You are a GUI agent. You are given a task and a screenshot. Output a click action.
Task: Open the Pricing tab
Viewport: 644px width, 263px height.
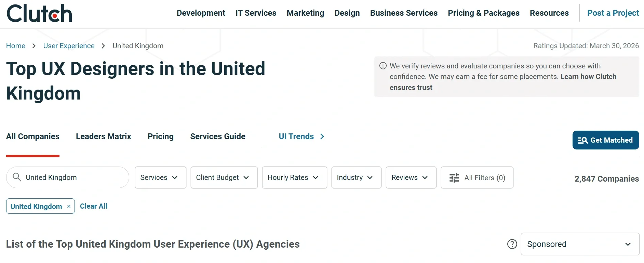(x=160, y=136)
